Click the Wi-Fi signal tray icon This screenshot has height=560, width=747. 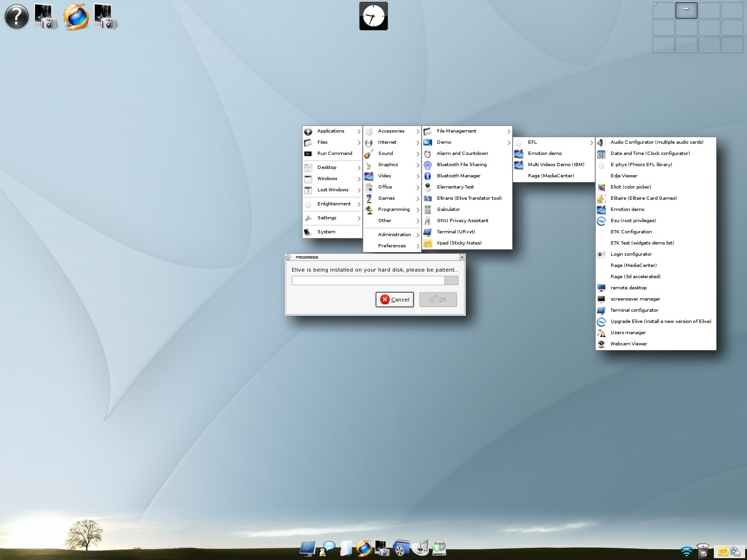[686, 552]
